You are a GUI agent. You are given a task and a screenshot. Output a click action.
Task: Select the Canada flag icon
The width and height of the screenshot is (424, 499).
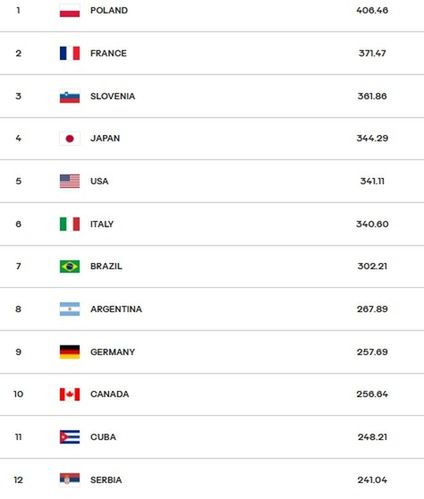70,394
